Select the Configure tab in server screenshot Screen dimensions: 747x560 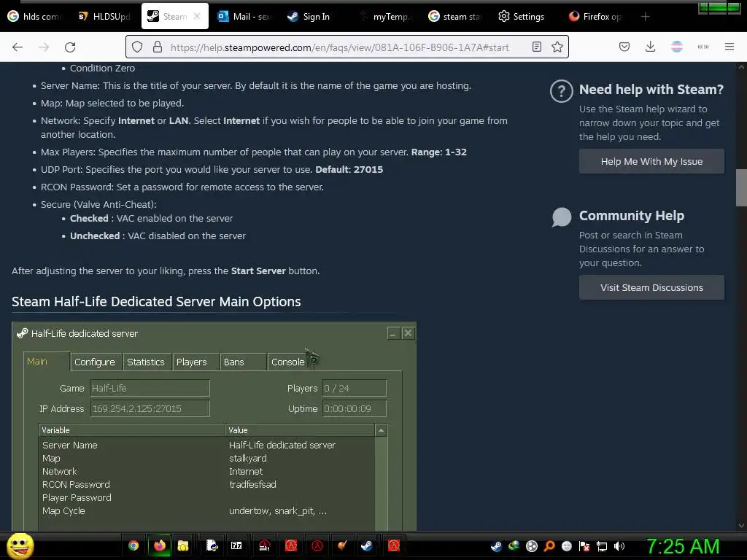(95, 362)
